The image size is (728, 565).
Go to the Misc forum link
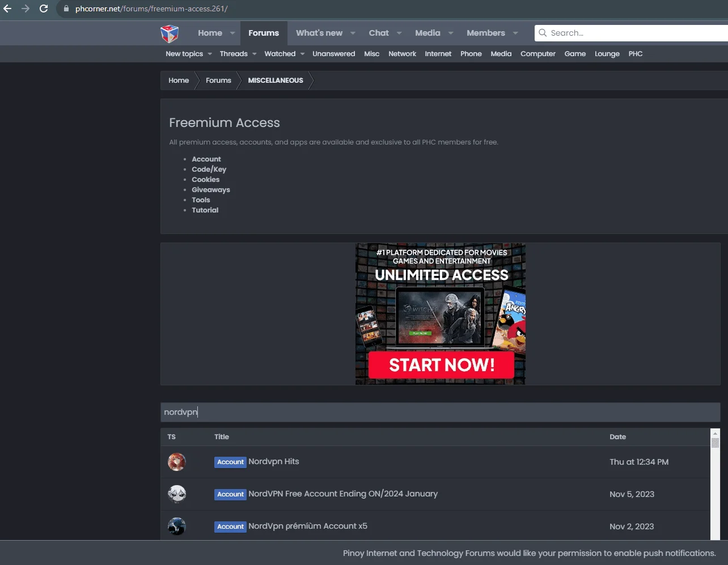click(372, 54)
